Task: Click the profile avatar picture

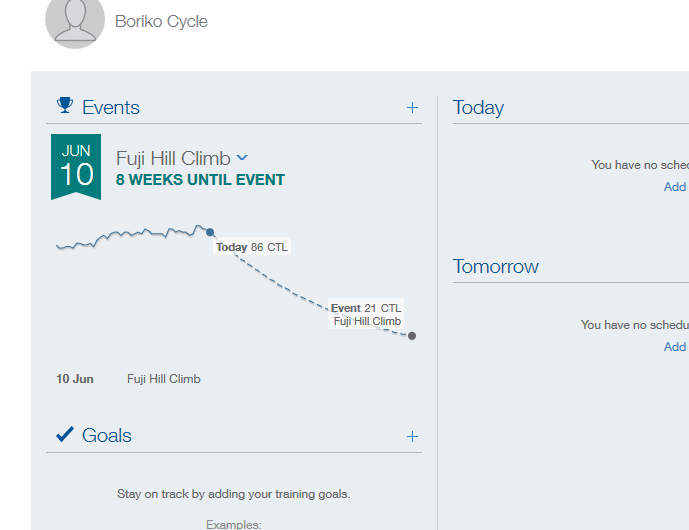Action: [x=75, y=20]
